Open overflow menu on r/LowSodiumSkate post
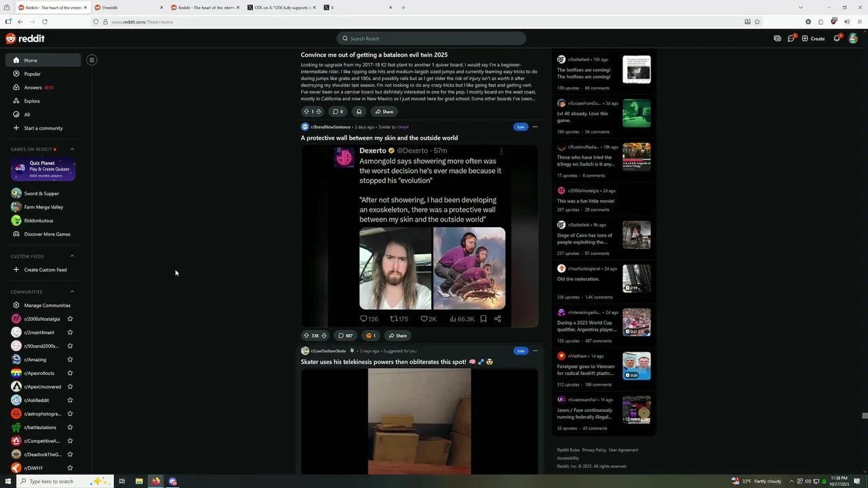This screenshot has width=868, height=488. tap(535, 351)
